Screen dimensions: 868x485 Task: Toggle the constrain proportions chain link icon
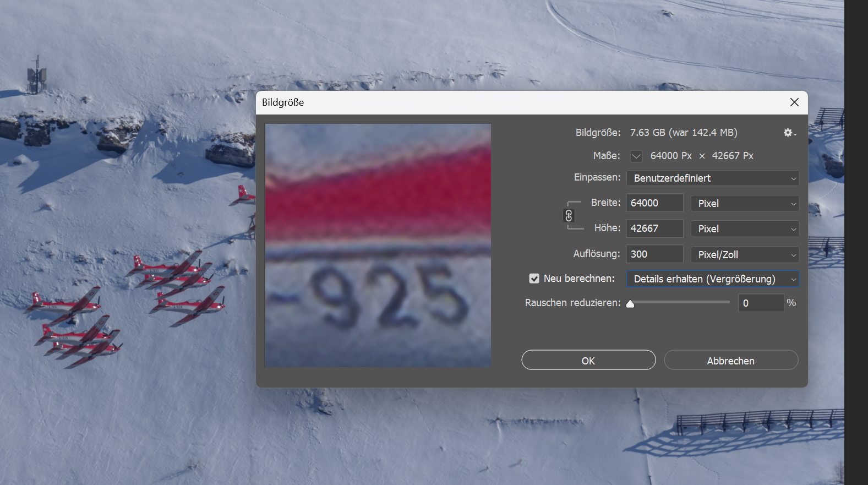point(569,216)
